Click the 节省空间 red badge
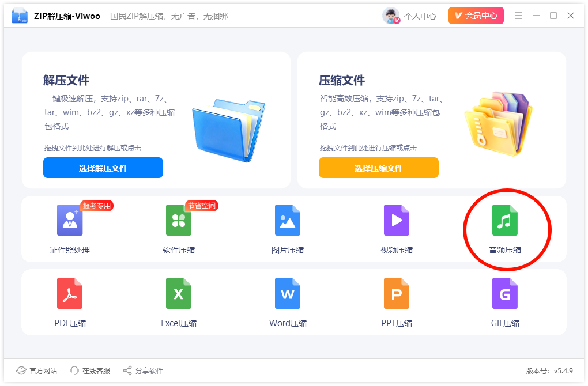 point(202,206)
